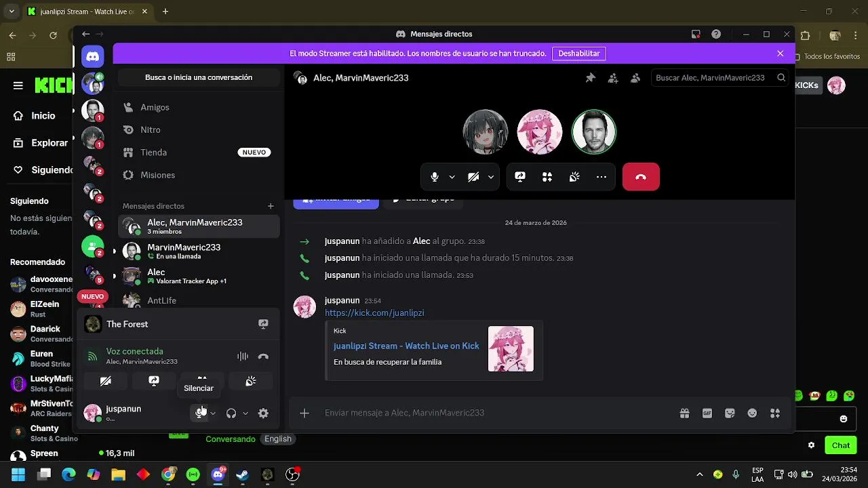Open juanlipzi Stream embed title link
Image resolution: width=868 pixels, height=488 pixels.
click(406, 346)
